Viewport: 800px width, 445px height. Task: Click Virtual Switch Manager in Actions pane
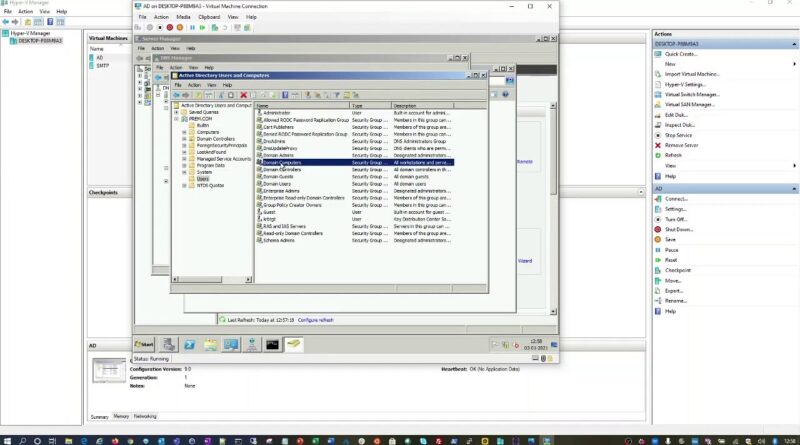pos(692,94)
